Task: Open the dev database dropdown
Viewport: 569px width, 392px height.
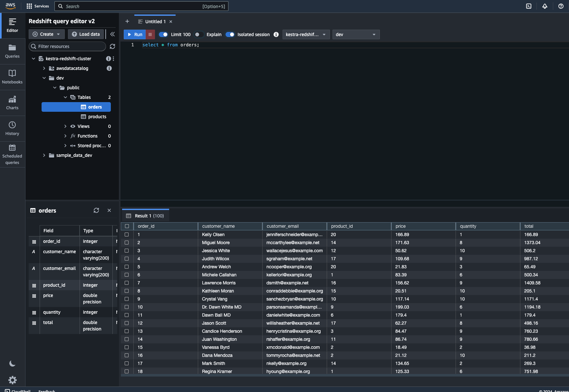Action: coord(355,34)
